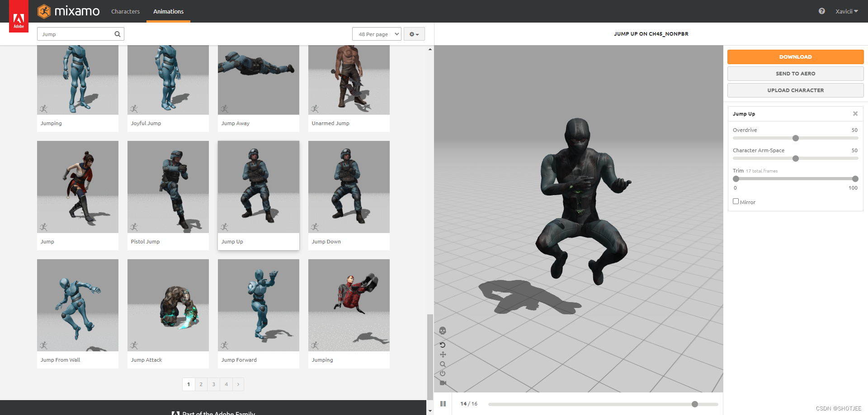Click the running figure icon on the Unarmed Jump card

point(315,109)
